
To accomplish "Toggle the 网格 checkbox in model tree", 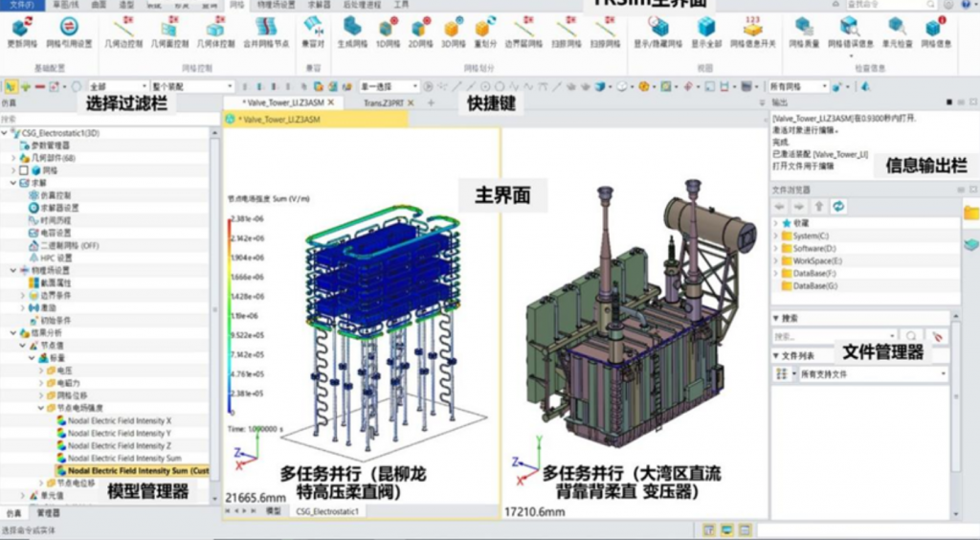I will [x=24, y=170].
